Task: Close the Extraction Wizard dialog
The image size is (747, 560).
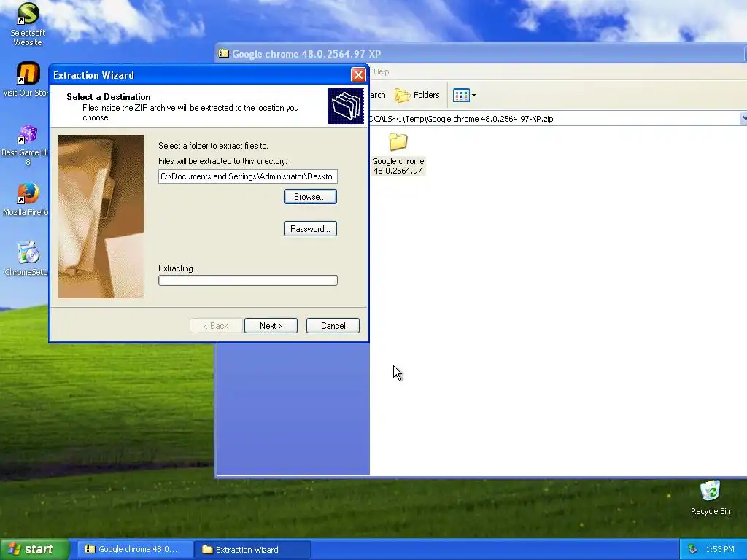Action: point(358,75)
